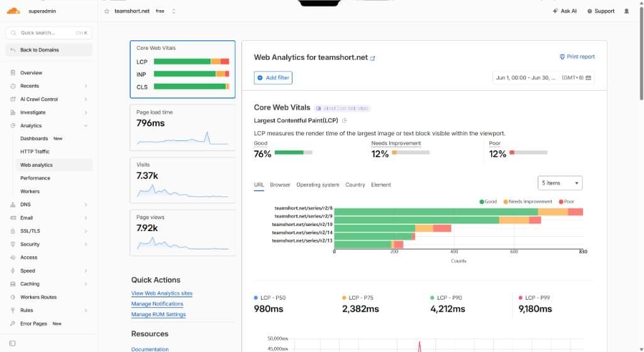The height and width of the screenshot is (352, 644).
Task: Expand the Recents sidebar section
Action: 86,86
